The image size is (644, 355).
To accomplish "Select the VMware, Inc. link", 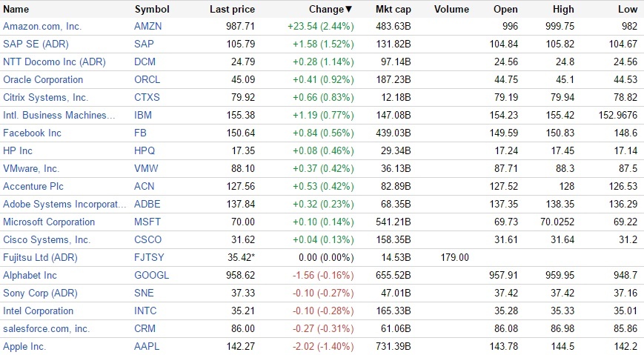I will 31,169.
